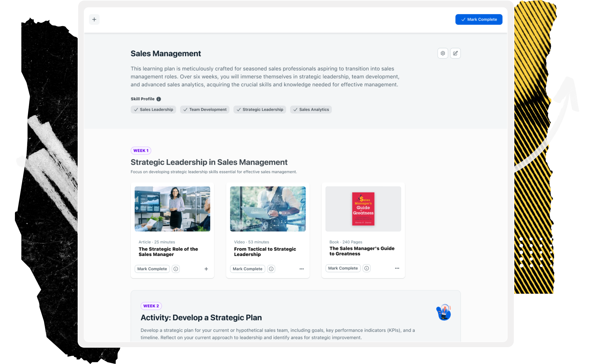Show info for From Tactical to Strategic video
The width and height of the screenshot is (592, 364).
pos(271,269)
